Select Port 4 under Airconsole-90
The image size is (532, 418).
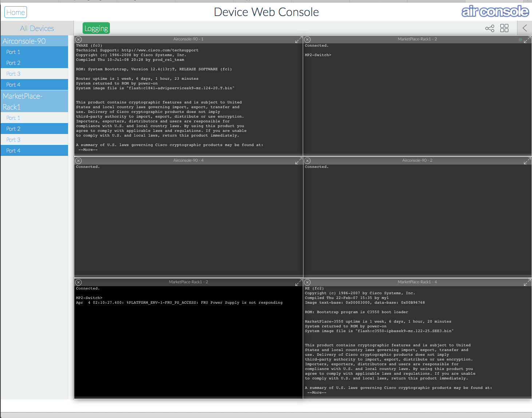coord(34,85)
